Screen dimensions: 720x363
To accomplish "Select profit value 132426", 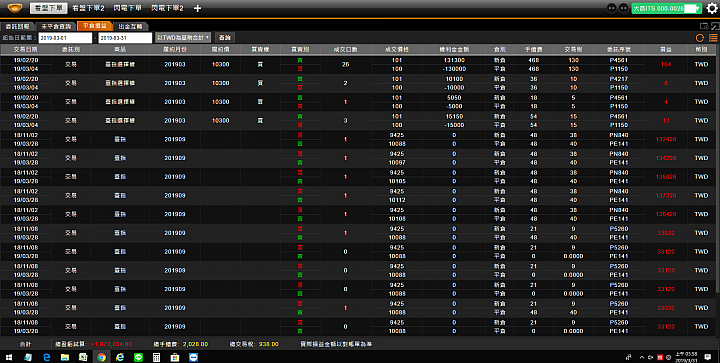I will pyautogui.click(x=666, y=140).
